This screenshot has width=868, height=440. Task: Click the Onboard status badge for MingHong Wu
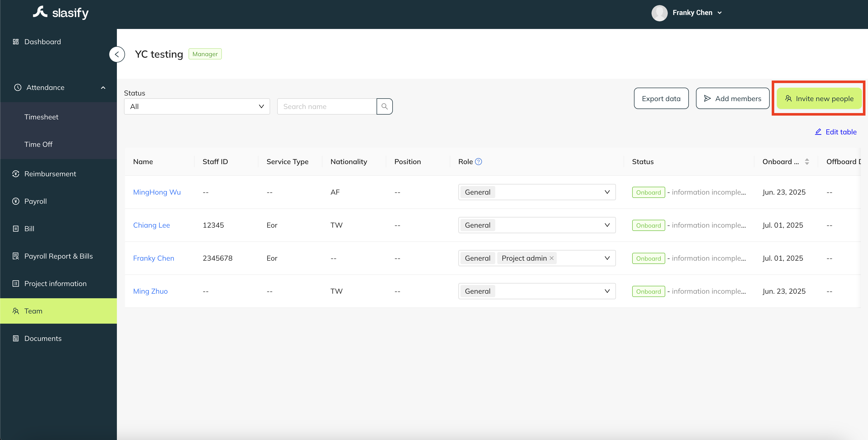click(x=648, y=192)
